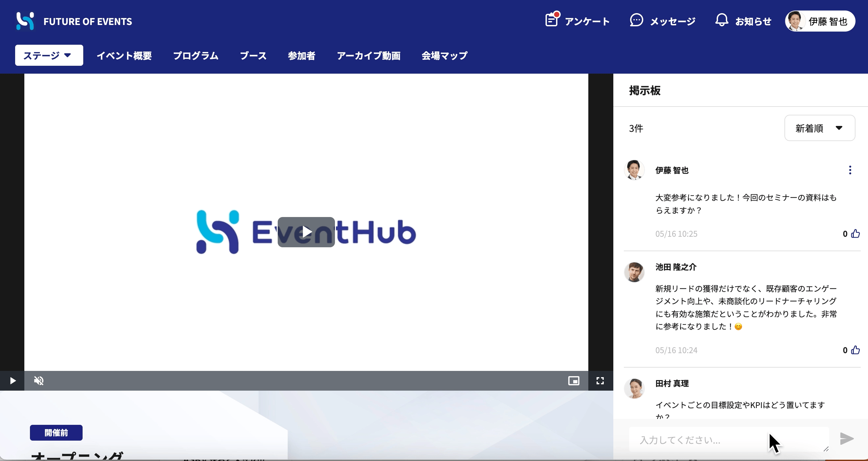Open the 会場マップ tab
The height and width of the screenshot is (461, 868).
click(445, 56)
